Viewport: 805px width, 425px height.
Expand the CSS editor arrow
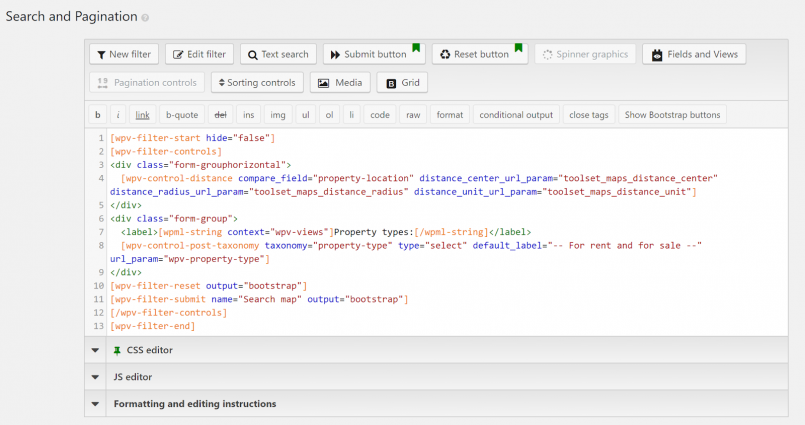coord(95,351)
